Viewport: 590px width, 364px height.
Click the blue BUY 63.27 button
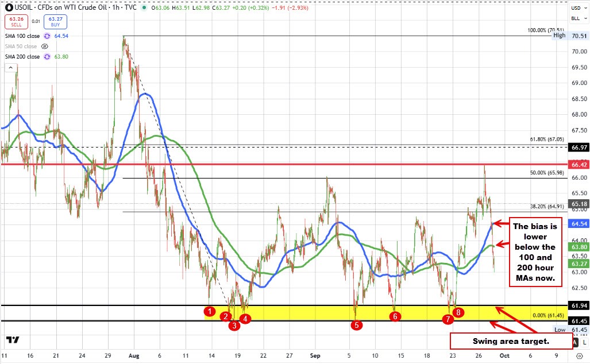click(x=55, y=21)
